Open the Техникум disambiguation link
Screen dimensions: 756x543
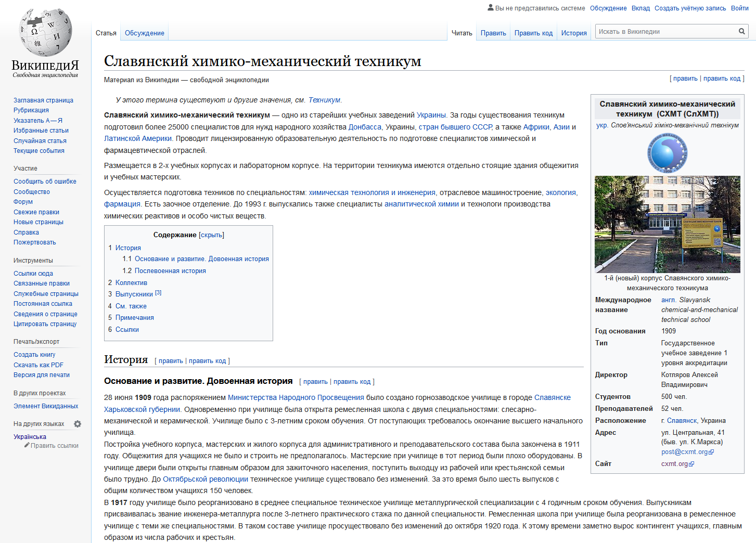click(324, 100)
